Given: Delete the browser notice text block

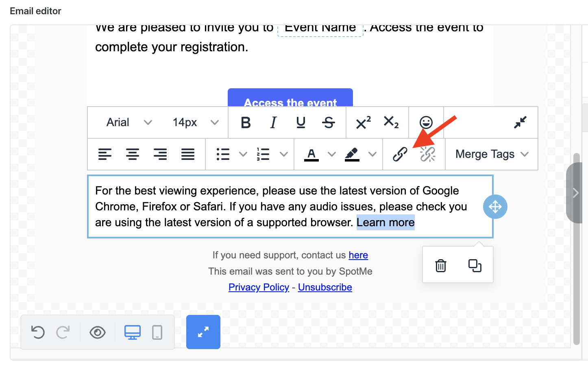Looking at the screenshot, I should pyautogui.click(x=440, y=265).
